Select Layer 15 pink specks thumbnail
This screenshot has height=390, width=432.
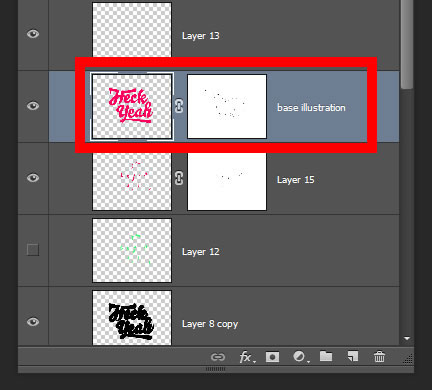[x=132, y=182]
